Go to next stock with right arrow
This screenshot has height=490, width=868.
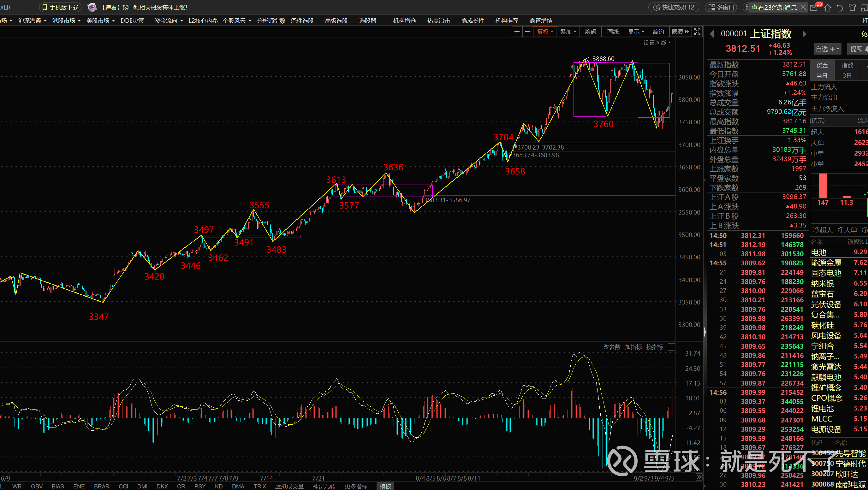[x=804, y=34]
